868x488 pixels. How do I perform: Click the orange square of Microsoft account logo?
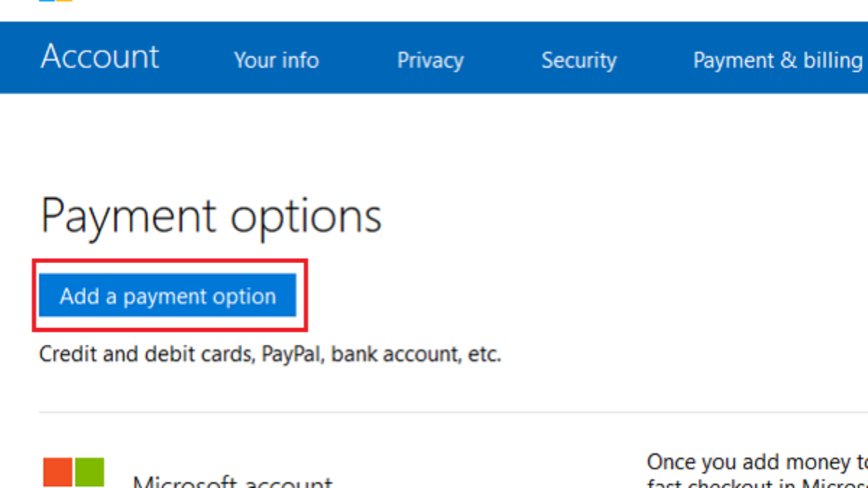[58, 472]
